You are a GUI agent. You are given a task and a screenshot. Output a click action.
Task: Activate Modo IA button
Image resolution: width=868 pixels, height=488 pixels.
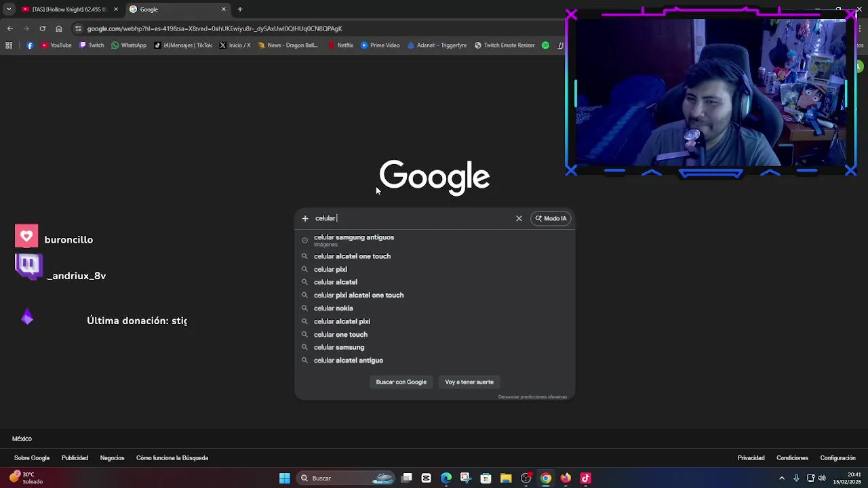click(x=551, y=218)
